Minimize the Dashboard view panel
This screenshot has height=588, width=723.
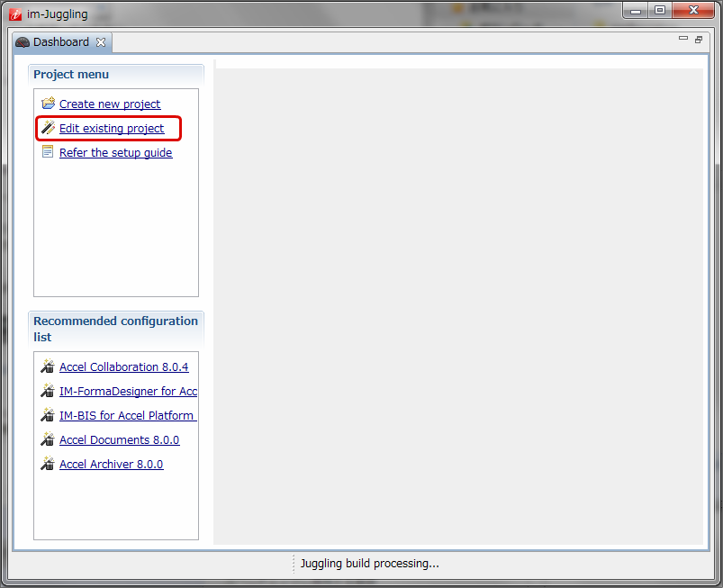[683, 39]
